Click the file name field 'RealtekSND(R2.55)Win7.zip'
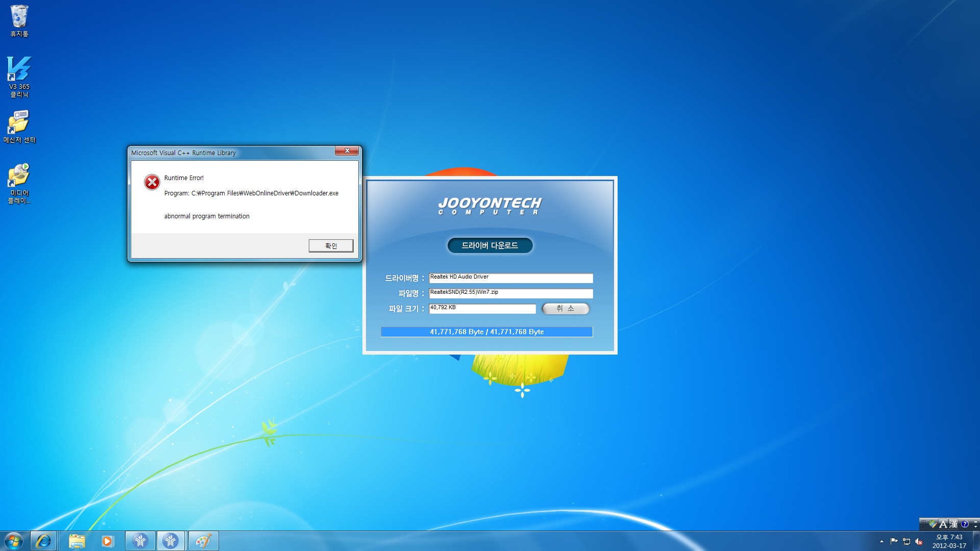Viewport: 980px width, 551px height. [x=511, y=293]
